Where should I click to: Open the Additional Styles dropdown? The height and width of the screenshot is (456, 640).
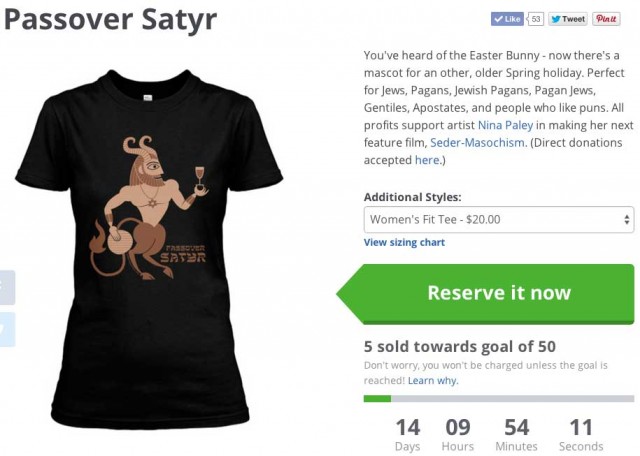click(x=499, y=220)
